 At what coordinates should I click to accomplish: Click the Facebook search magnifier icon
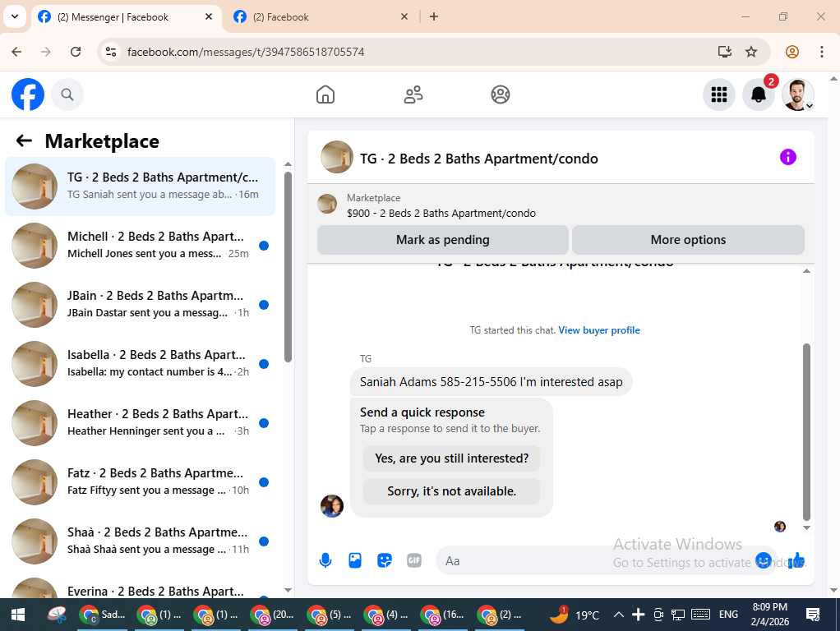point(67,94)
